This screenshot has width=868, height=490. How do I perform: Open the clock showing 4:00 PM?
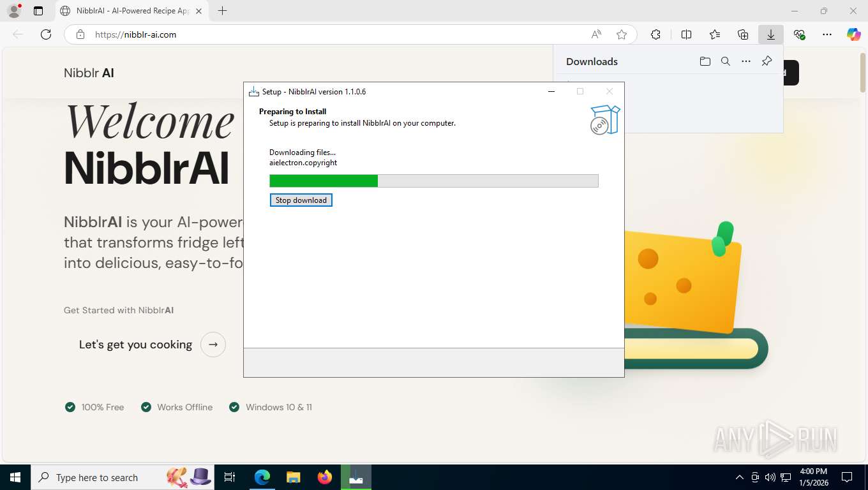click(813, 477)
